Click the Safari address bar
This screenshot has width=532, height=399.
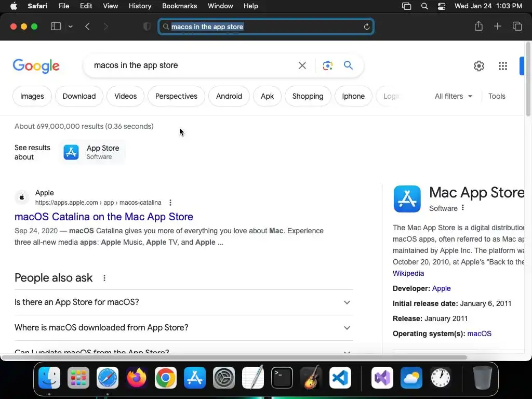pos(266,27)
